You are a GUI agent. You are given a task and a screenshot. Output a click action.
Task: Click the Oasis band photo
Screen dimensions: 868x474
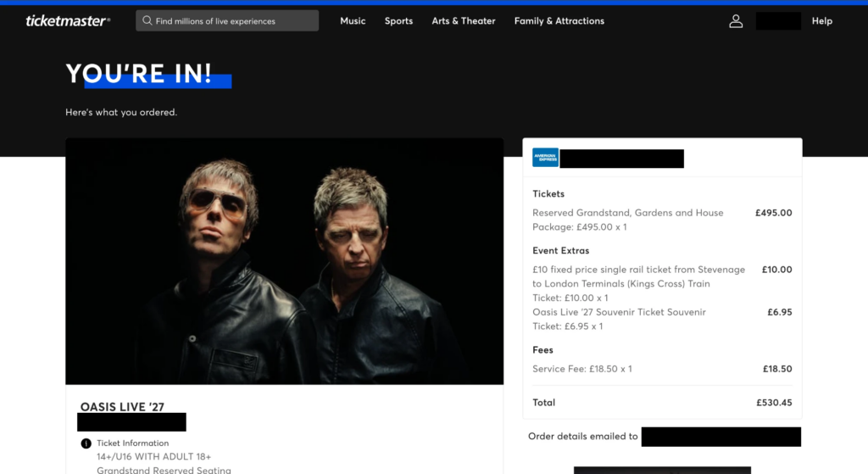285,261
